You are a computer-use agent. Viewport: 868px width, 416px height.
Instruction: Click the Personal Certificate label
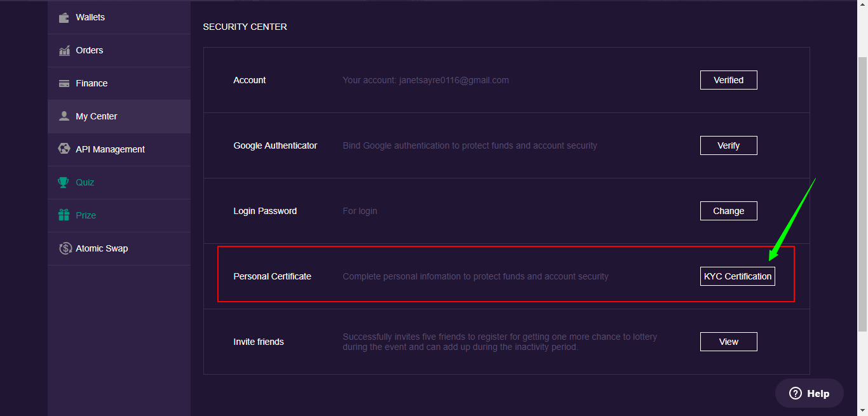coord(272,276)
